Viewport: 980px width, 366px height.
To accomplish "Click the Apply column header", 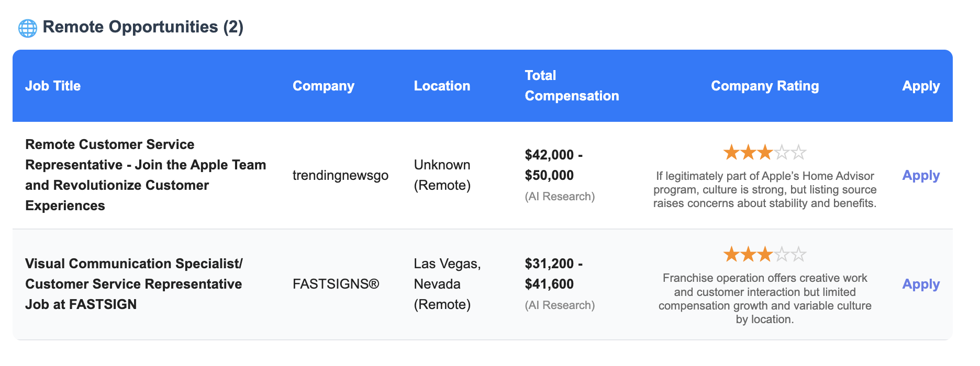I will pos(921,86).
